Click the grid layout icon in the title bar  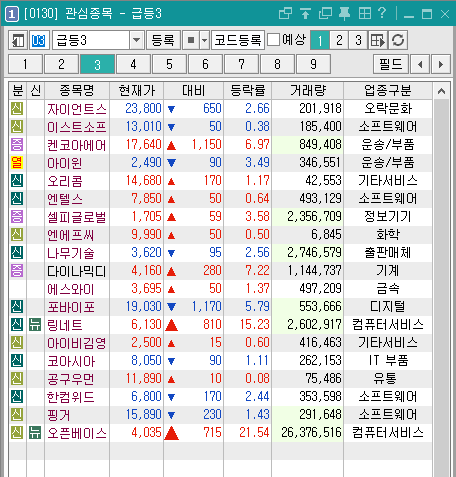pyautogui.click(x=365, y=14)
